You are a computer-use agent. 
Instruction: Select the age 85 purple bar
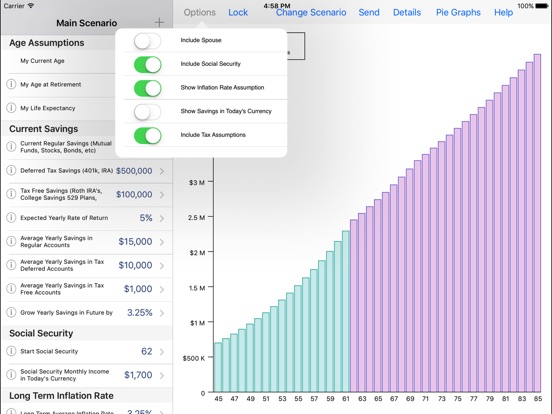coord(537,223)
